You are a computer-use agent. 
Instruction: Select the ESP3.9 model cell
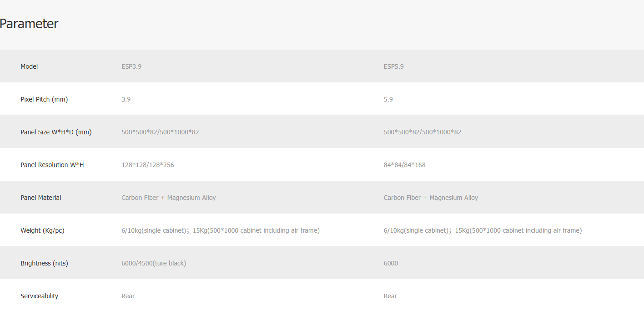tap(131, 66)
